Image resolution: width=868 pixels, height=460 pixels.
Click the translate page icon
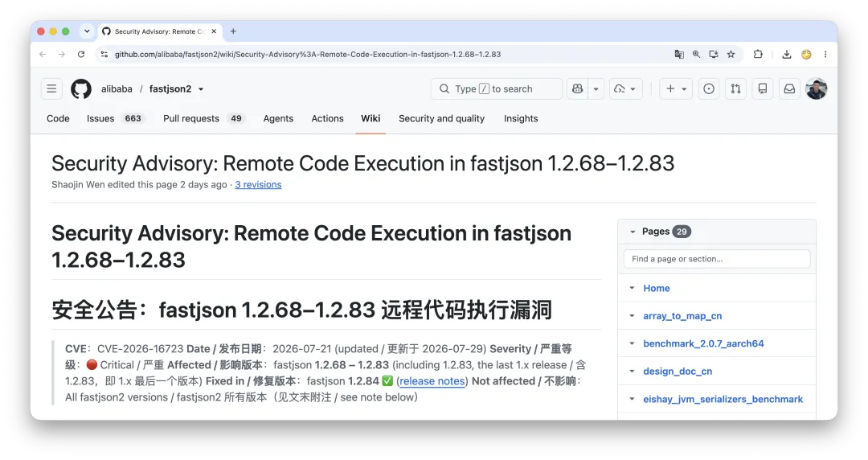click(x=679, y=55)
